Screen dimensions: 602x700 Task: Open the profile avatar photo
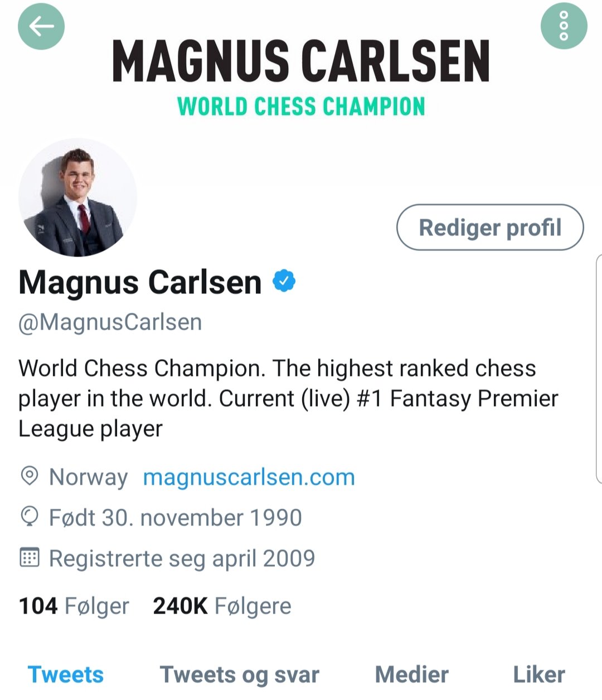(x=77, y=197)
